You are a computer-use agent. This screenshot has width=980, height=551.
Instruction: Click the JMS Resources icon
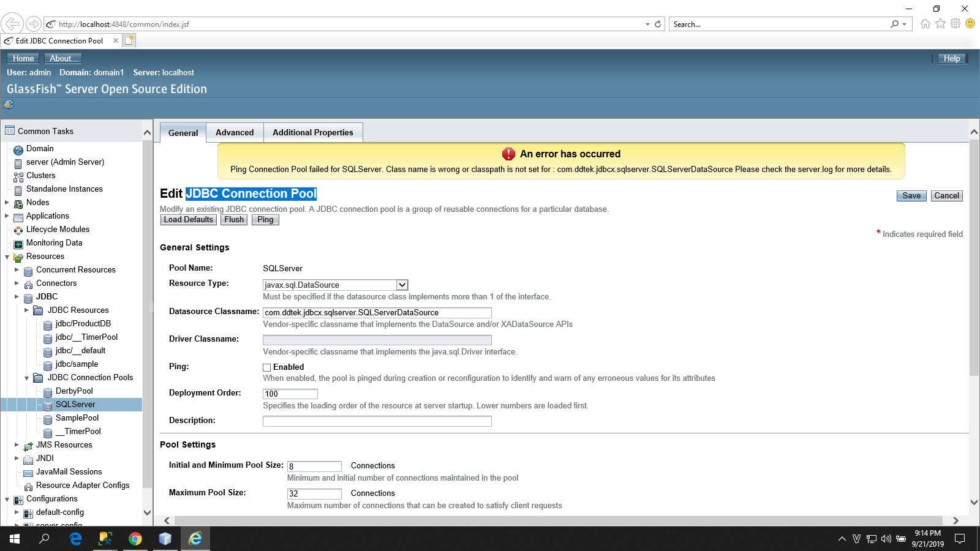(x=28, y=446)
